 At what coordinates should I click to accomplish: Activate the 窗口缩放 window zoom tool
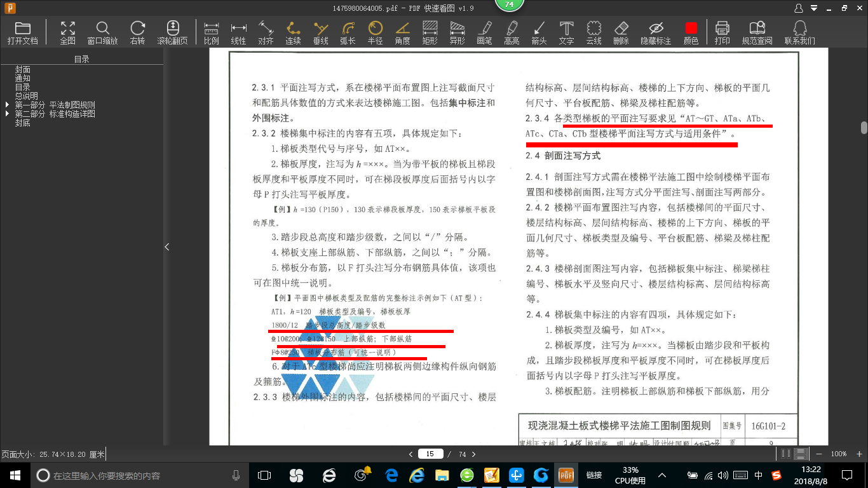pos(102,32)
